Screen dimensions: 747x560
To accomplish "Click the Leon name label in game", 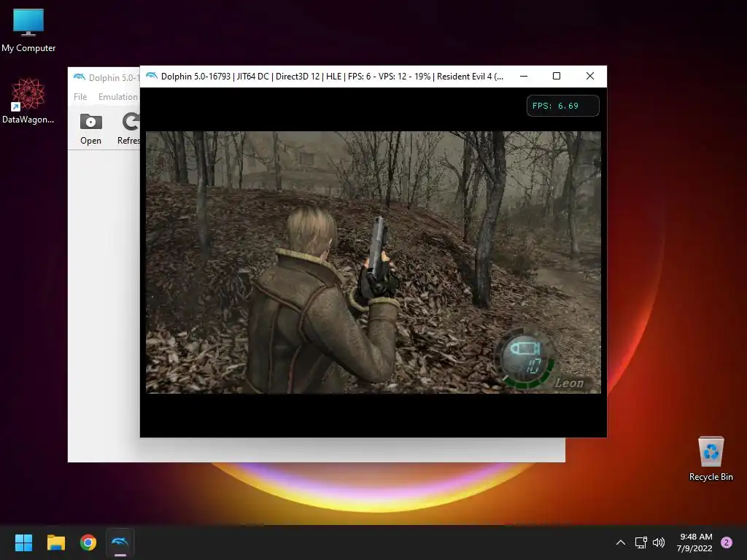I will click(569, 383).
